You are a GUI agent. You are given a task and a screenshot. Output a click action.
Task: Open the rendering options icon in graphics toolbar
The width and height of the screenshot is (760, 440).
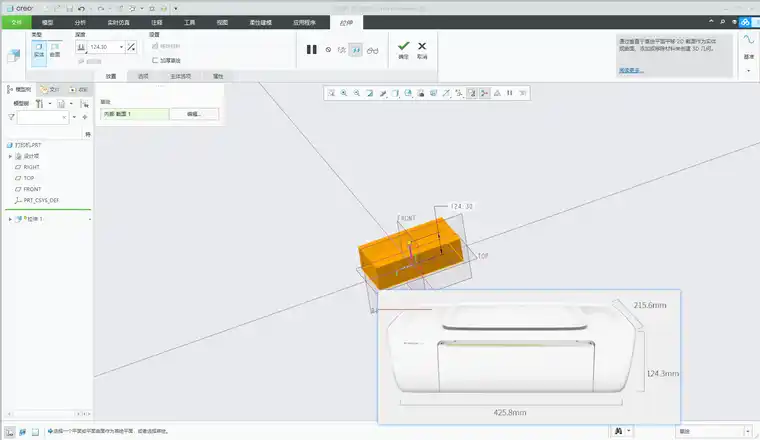pos(382,93)
